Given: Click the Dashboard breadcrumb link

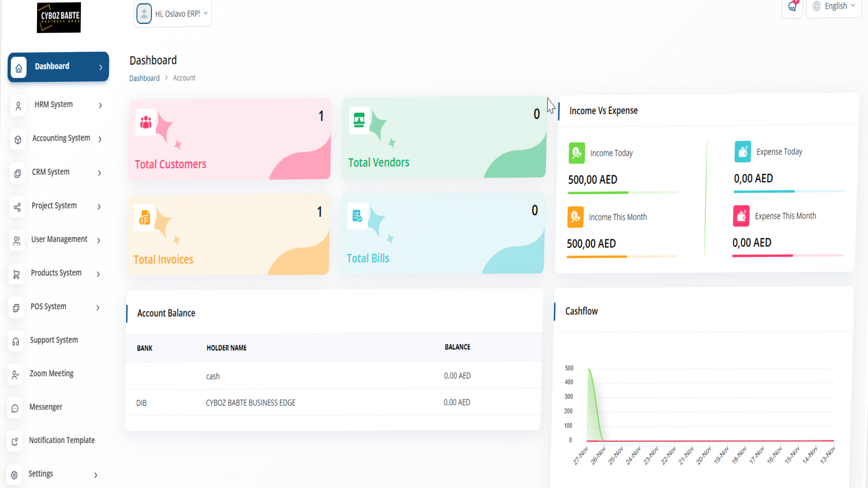Looking at the screenshot, I should click(144, 78).
